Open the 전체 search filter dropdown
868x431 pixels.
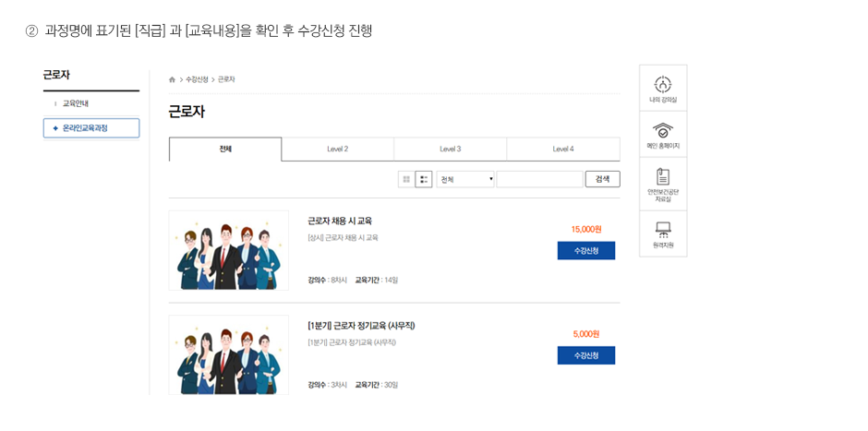(465, 179)
